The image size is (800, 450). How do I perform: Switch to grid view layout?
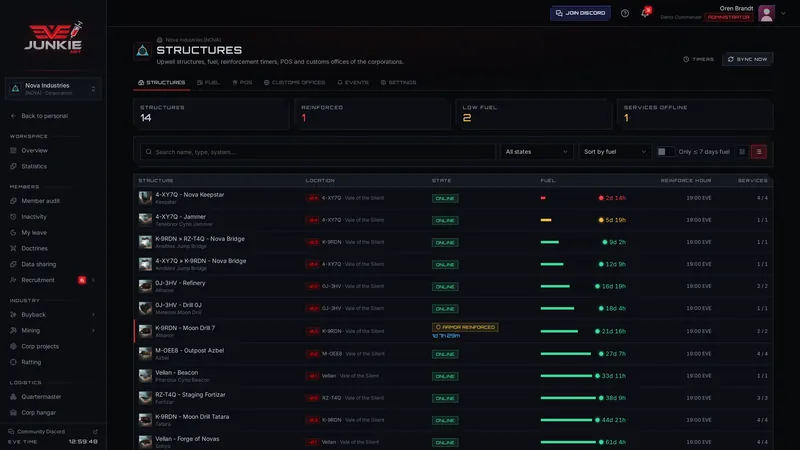[742, 152]
